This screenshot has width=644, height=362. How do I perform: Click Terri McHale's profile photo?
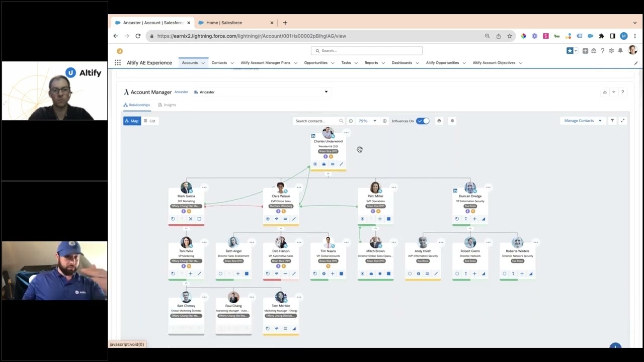pos(281,297)
